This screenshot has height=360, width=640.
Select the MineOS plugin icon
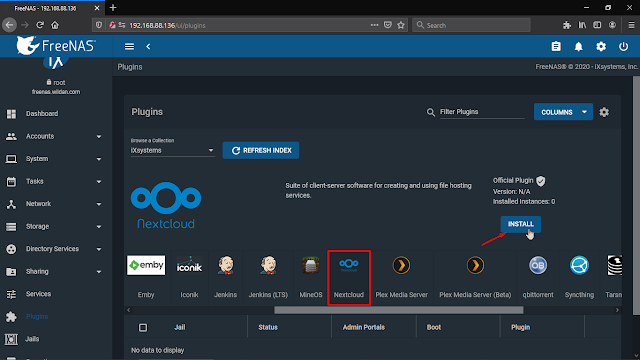click(x=311, y=265)
